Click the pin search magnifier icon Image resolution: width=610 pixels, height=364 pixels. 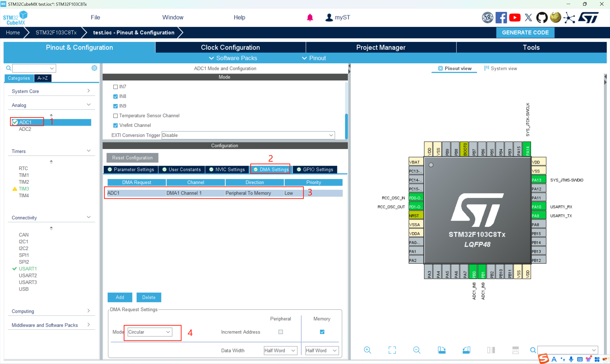(533, 350)
